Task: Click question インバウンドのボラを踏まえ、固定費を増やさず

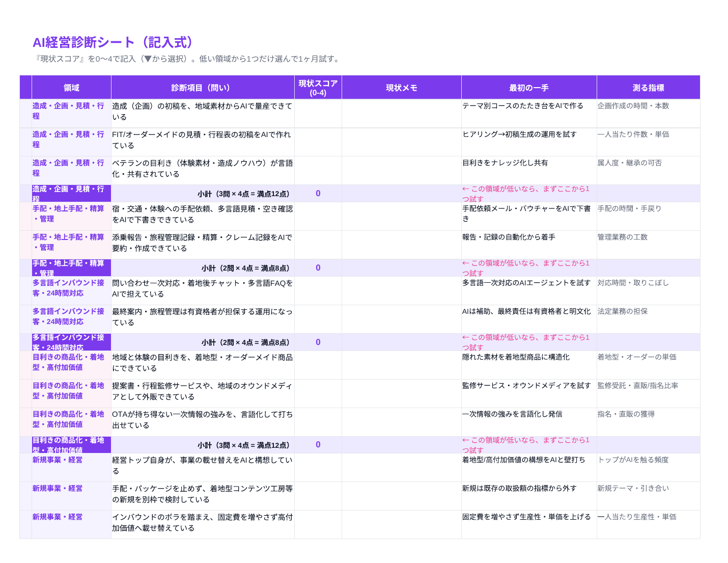Action: click(202, 522)
